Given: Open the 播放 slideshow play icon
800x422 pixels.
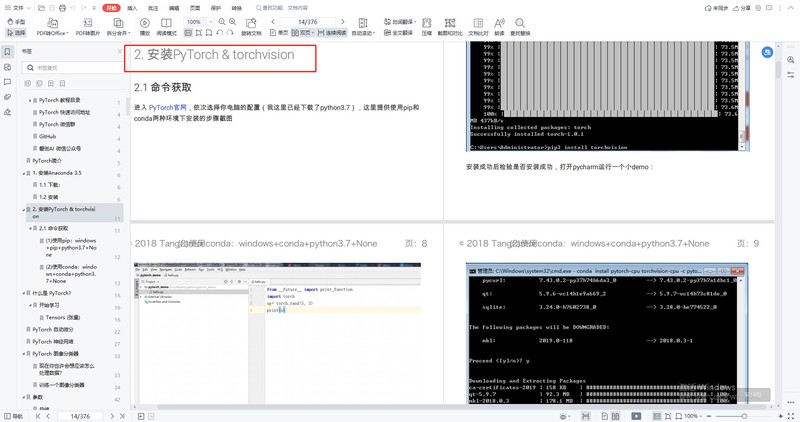Looking at the screenshot, I should pyautogui.click(x=145, y=27).
